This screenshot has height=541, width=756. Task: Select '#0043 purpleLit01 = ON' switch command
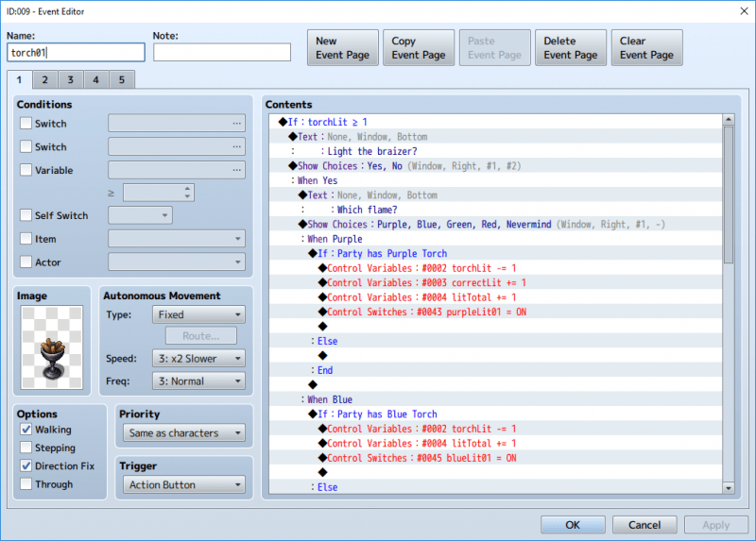(x=495, y=312)
